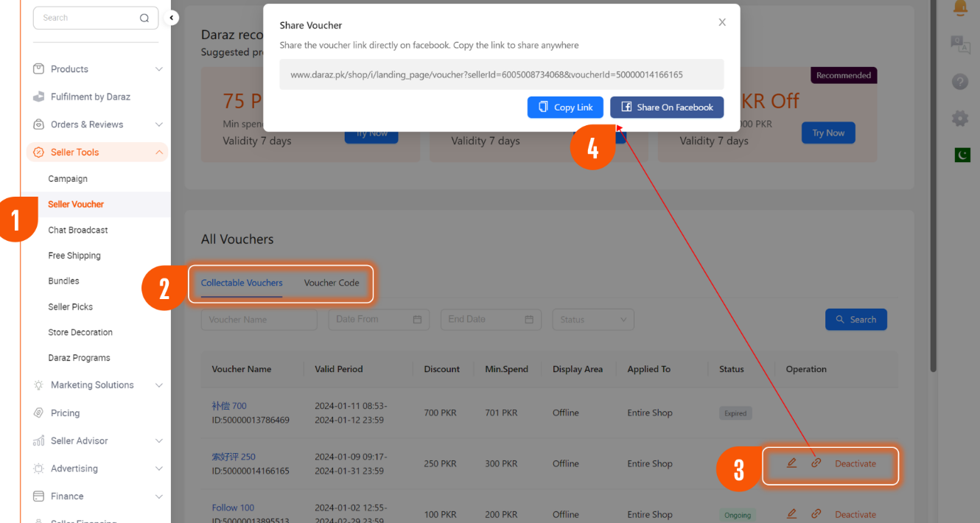Switch to the Voucher Code tab
The height and width of the screenshot is (523, 980).
tap(332, 283)
